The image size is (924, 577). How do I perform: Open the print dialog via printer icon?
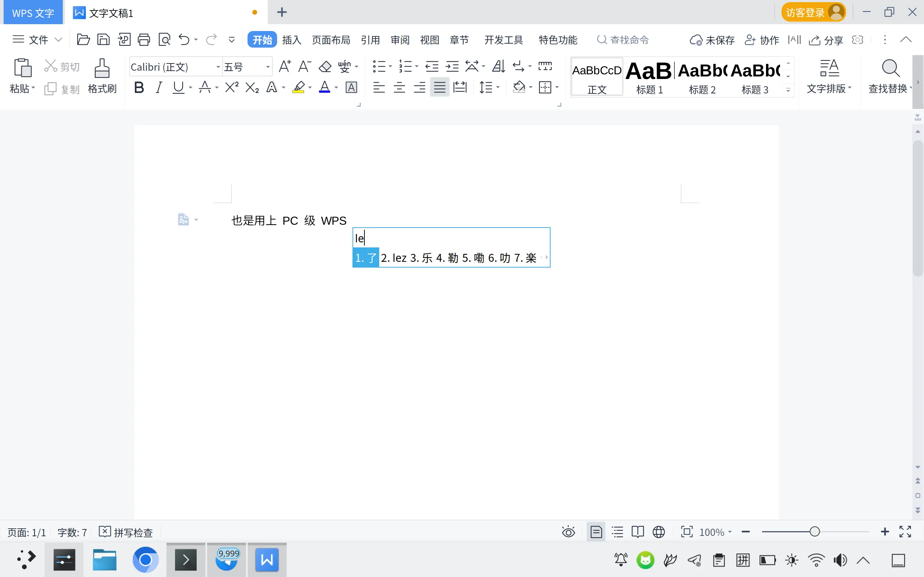(x=144, y=39)
